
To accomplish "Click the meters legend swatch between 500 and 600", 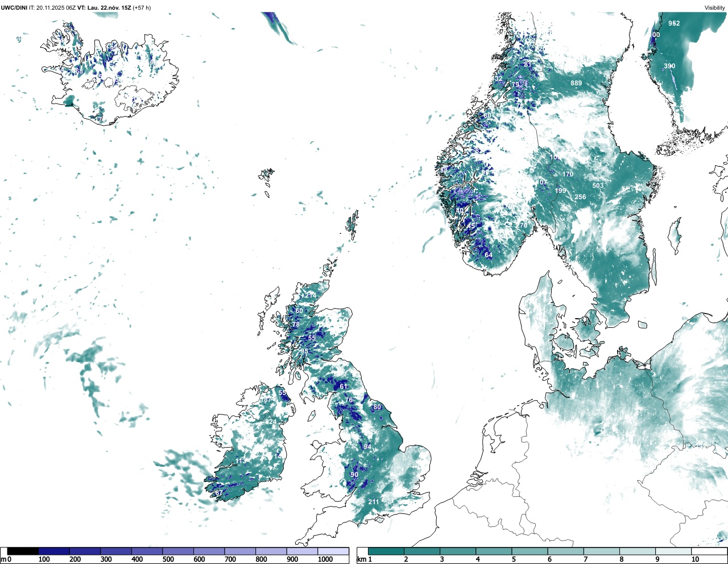I will pos(178,551).
